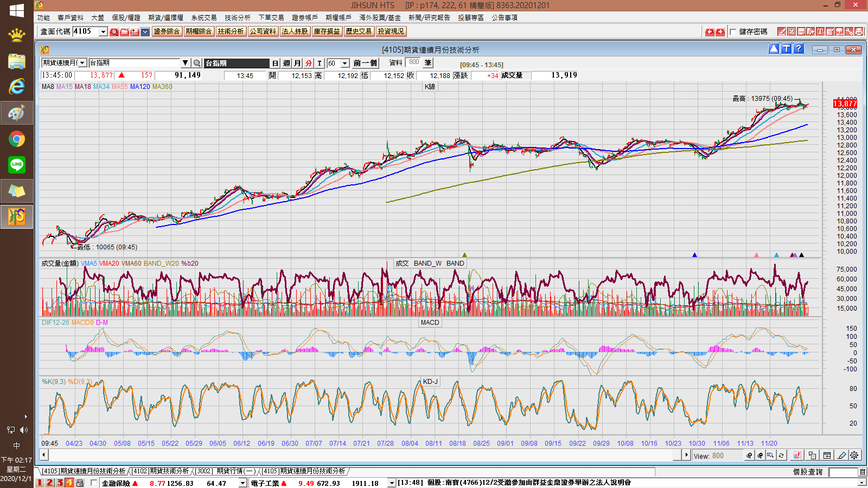Toggle the checkbox beside 金融保險 in status bar
Viewport: 868px width, 488px height.
94,483
